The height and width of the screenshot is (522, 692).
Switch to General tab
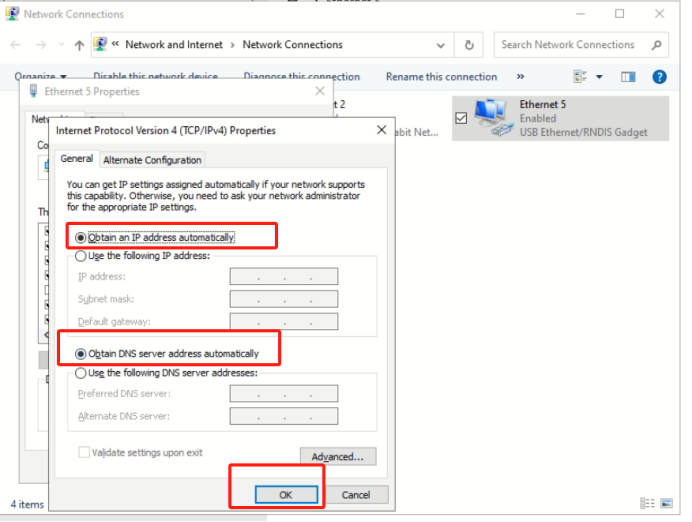[x=77, y=159]
